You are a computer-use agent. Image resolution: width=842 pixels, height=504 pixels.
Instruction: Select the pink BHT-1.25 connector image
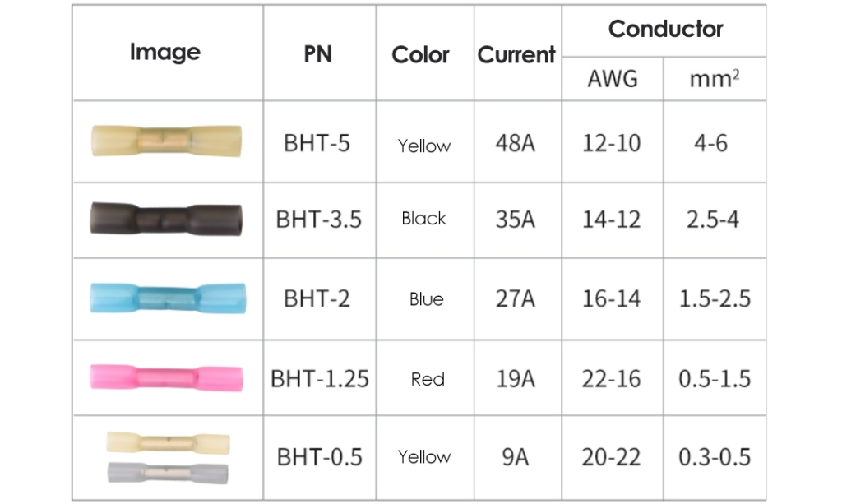click(166, 378)
